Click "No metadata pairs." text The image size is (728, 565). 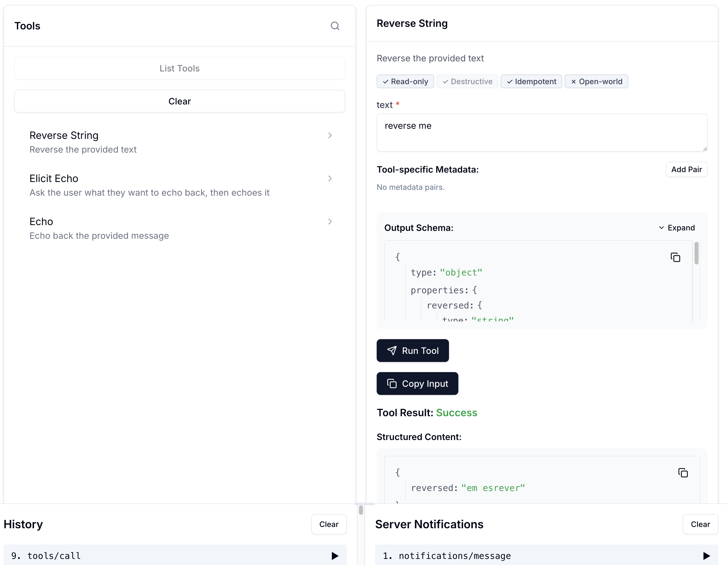410,187
